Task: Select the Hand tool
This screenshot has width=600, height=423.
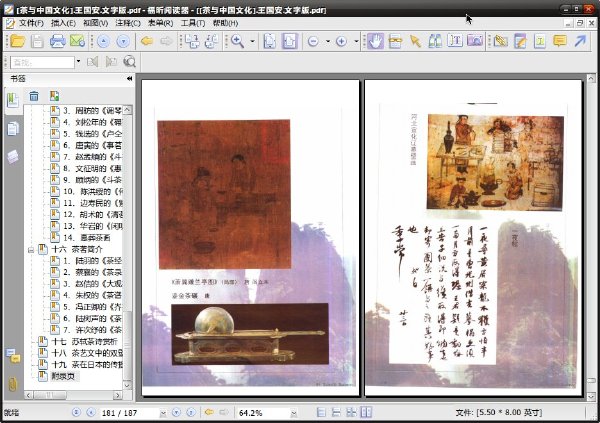Action: 375,41
